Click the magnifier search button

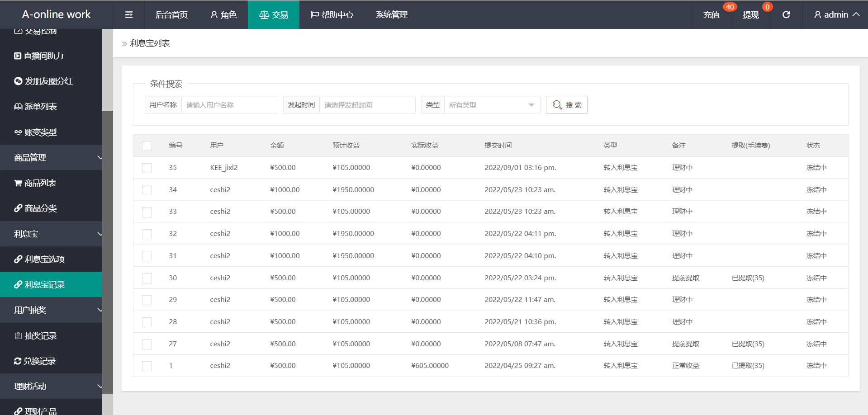566,105
